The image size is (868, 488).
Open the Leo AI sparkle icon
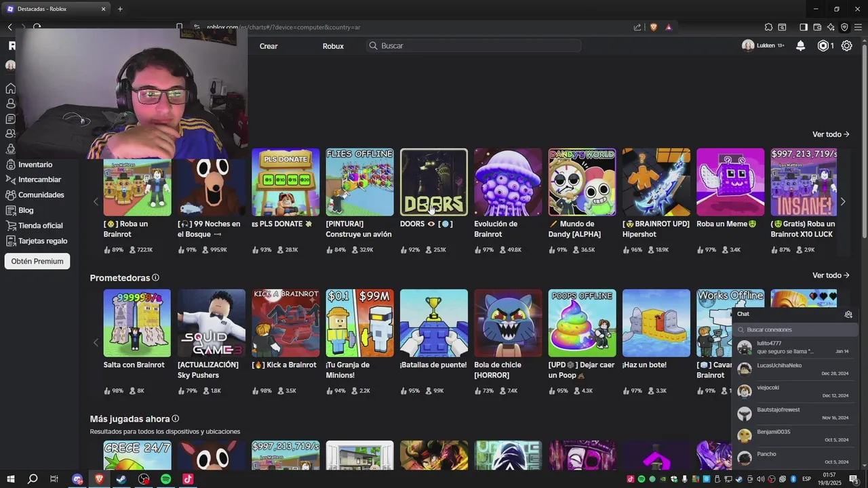pos(831,27)
